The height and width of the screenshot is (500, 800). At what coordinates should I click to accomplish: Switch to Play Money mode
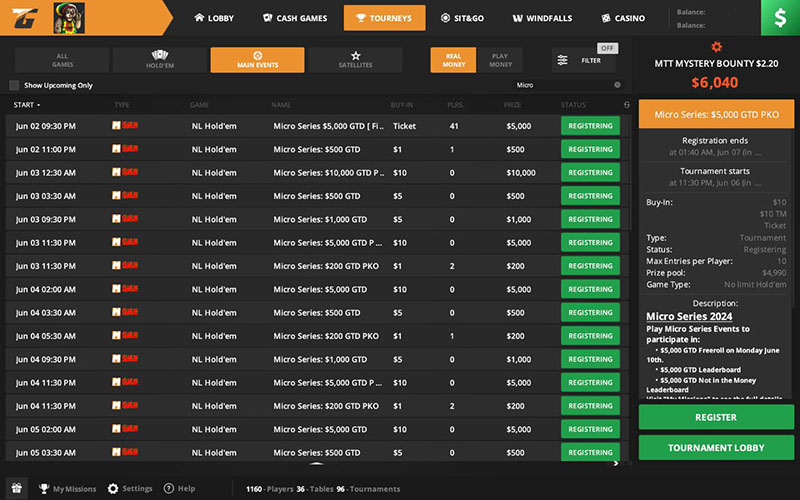[500, 60]
